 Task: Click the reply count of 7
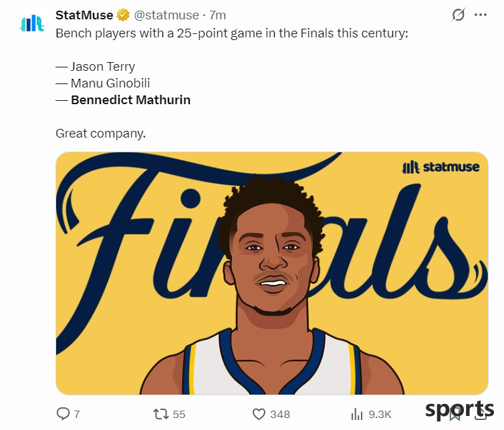(77, 414)
